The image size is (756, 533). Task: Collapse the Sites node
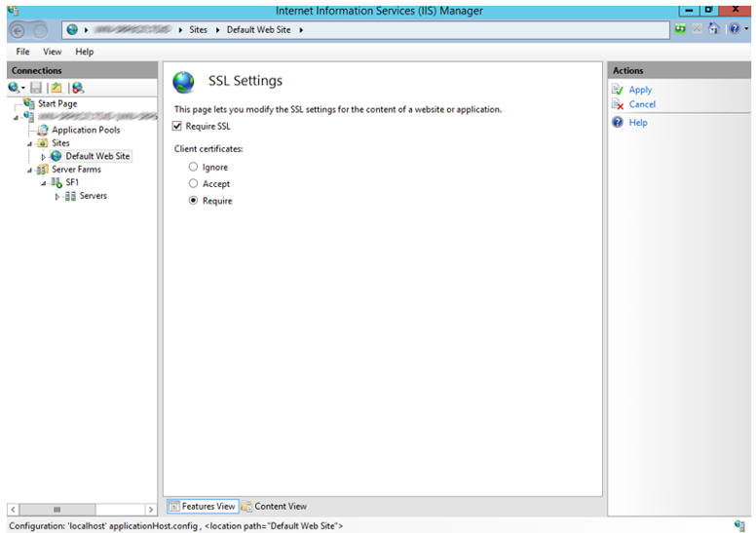tap(30, 144)
